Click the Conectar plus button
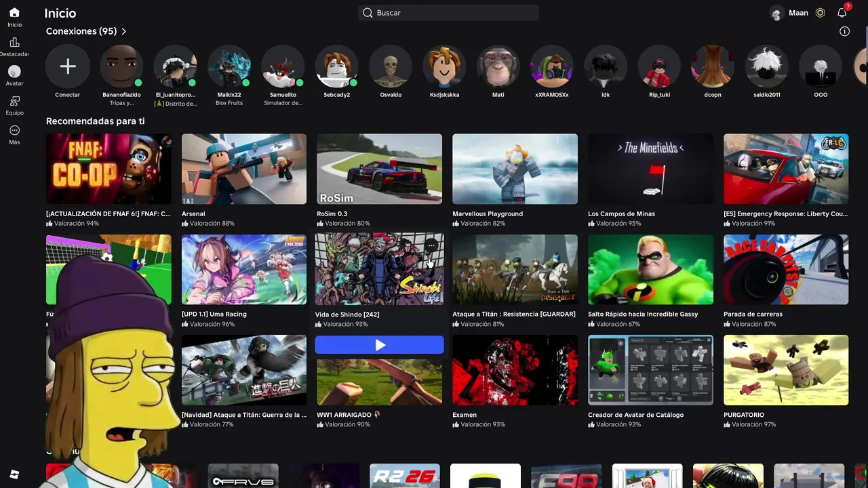Image resolution: width=868 pixels, height=488 pixels. [67, 66]
